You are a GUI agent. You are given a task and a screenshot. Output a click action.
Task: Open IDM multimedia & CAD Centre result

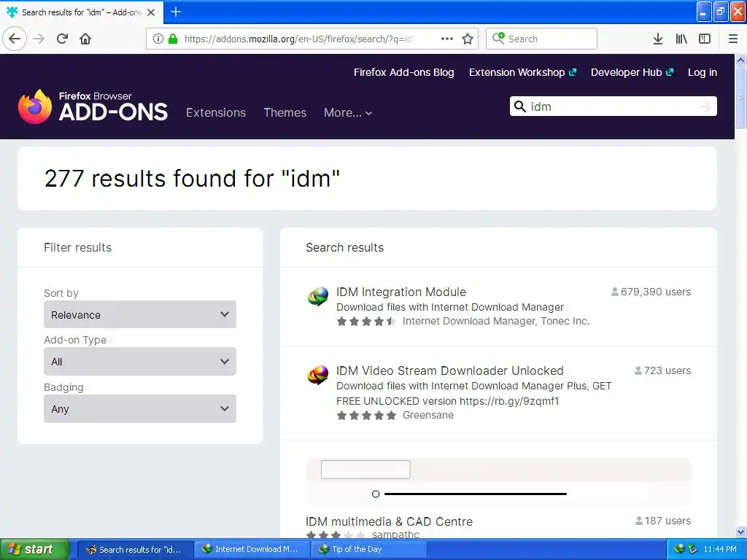tap(390, 521)
